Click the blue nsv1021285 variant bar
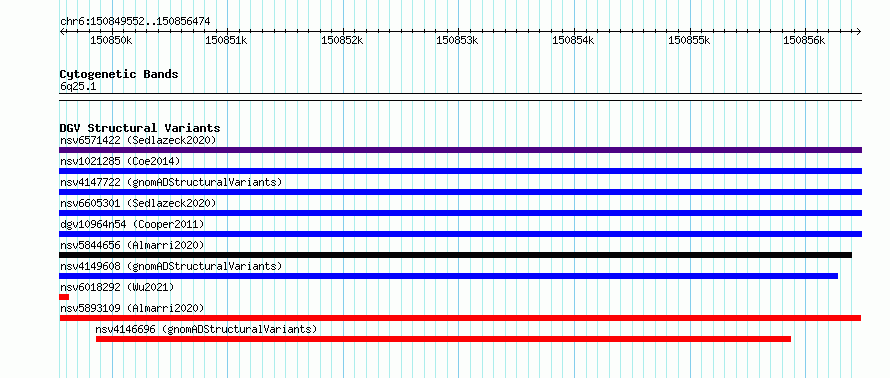890x378 pixels. point(460,171)
